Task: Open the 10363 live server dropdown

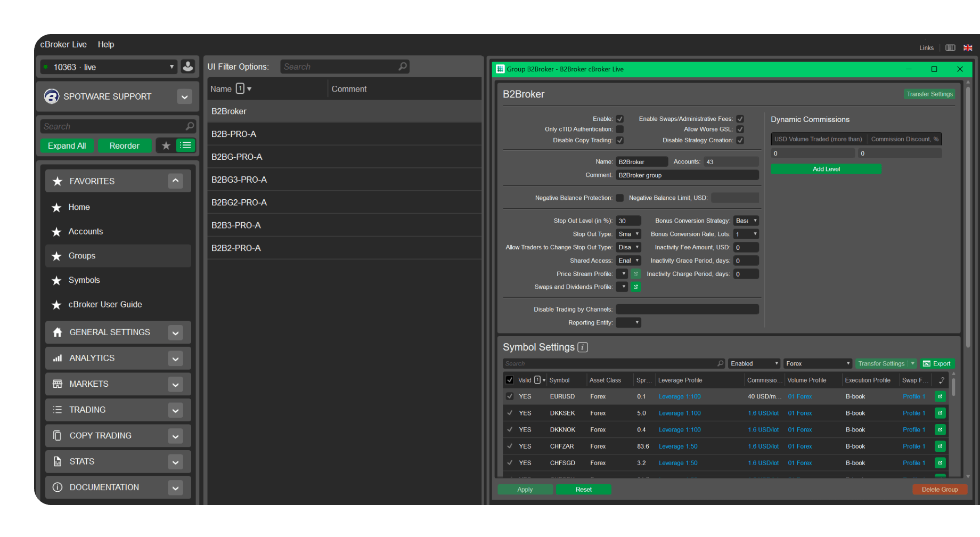Action: click(x=109, y=67)
